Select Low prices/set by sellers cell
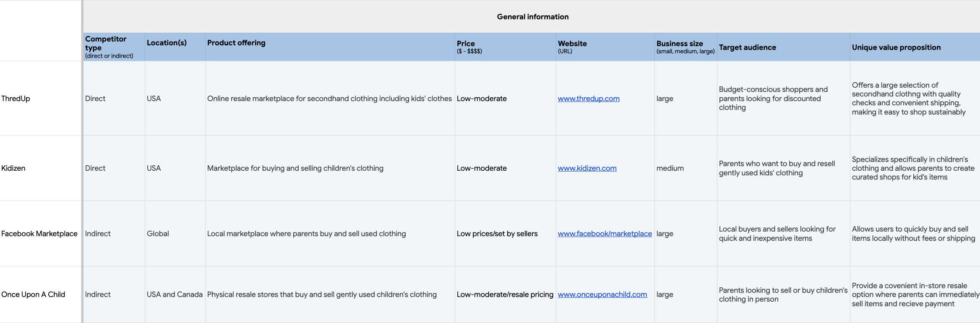This screenshot has height=323, width=980. (506, 234)
